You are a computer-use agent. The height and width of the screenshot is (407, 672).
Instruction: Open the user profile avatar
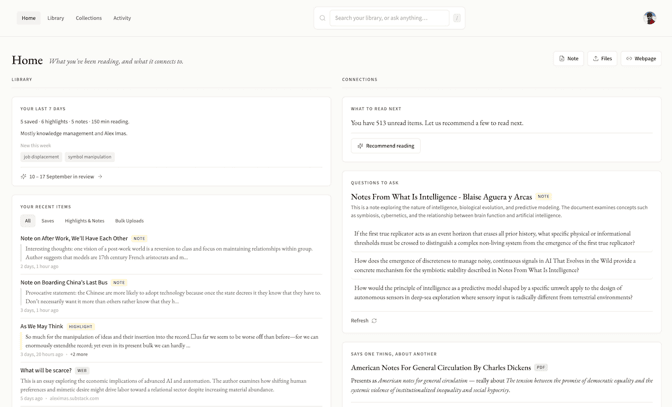(x=650, y=18)
